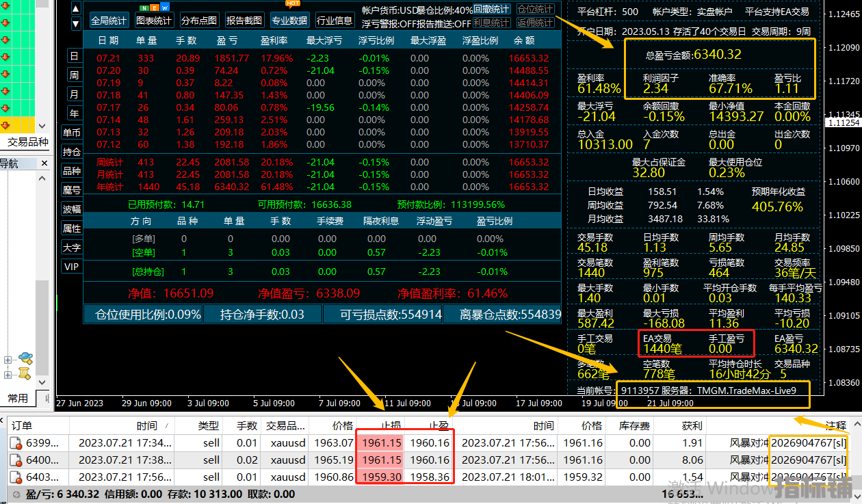Screen dimensions: 862x504
Task: Select the 单币 side tab
Action: click(72, 133)
